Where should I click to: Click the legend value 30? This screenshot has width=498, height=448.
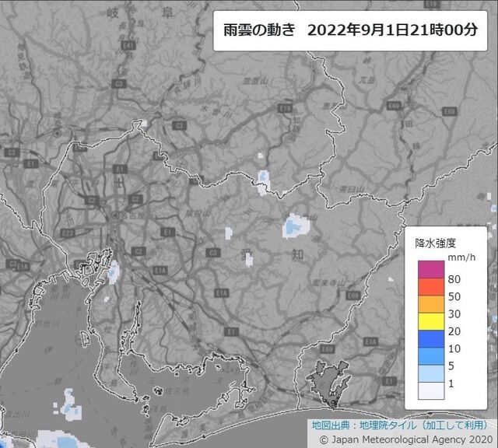pos(454,314)
